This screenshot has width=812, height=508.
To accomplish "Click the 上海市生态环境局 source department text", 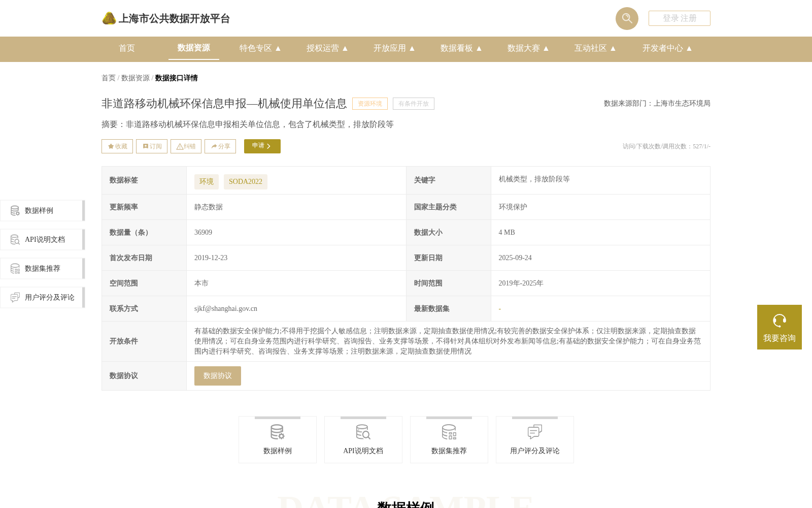I will [x=682, y=104].
